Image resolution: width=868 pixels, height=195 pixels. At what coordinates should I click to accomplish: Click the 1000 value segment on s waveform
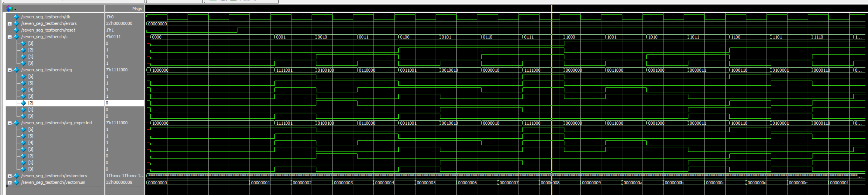(583, 37)
